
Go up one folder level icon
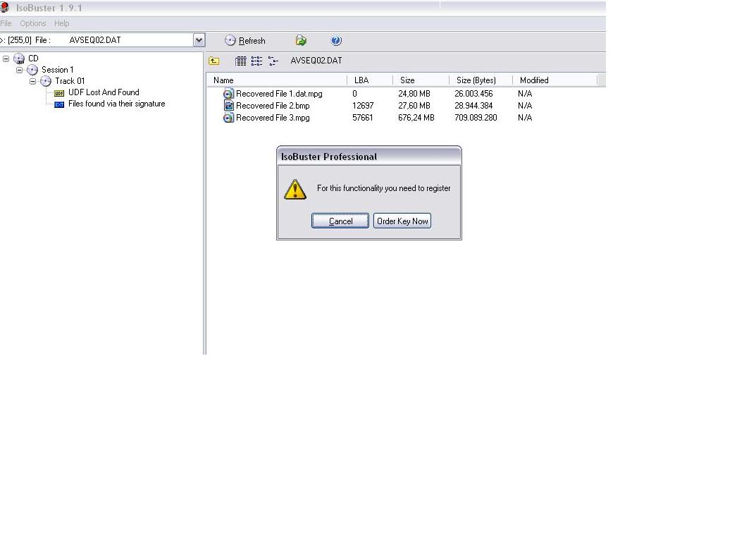pyautogui.click(x=213, y=61)
